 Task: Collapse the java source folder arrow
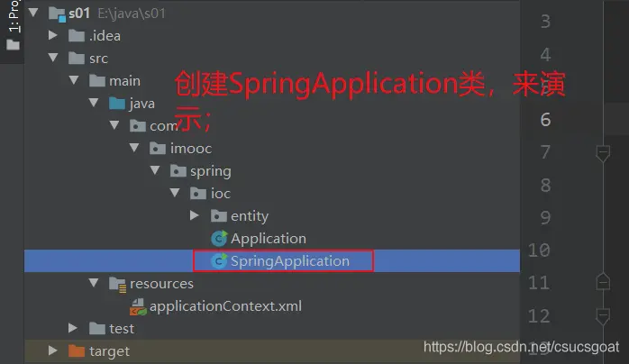(x=94, y=102)
